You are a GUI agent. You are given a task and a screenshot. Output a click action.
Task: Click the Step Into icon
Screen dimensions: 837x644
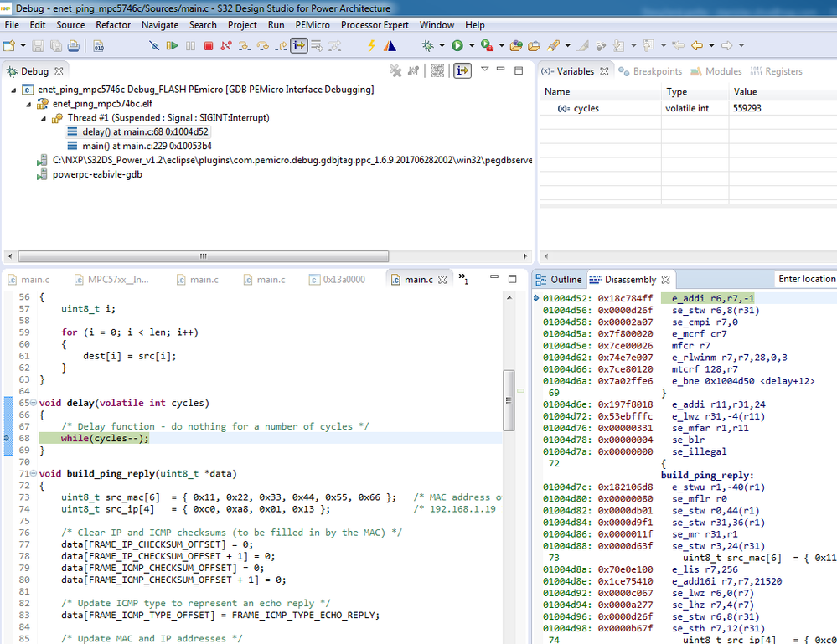244,46
